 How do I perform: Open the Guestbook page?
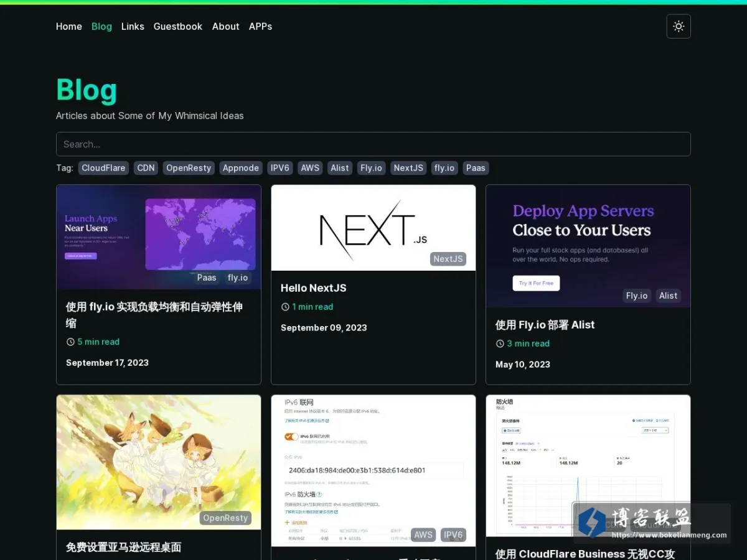[178, 26]
